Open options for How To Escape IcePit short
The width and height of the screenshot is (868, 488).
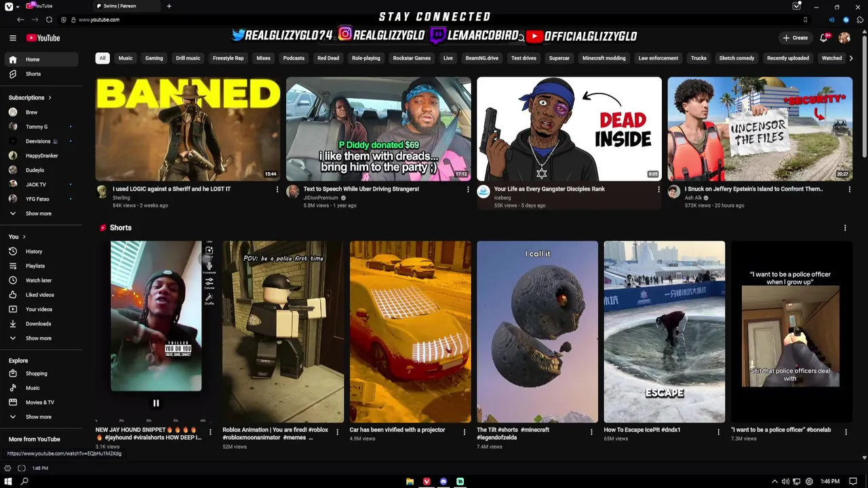click(x=718, y=432)
